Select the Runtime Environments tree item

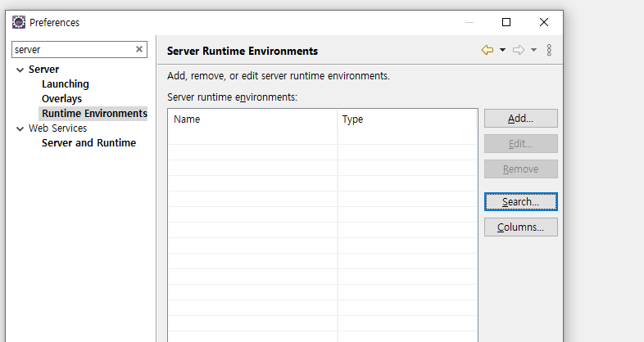click(93, 113)
